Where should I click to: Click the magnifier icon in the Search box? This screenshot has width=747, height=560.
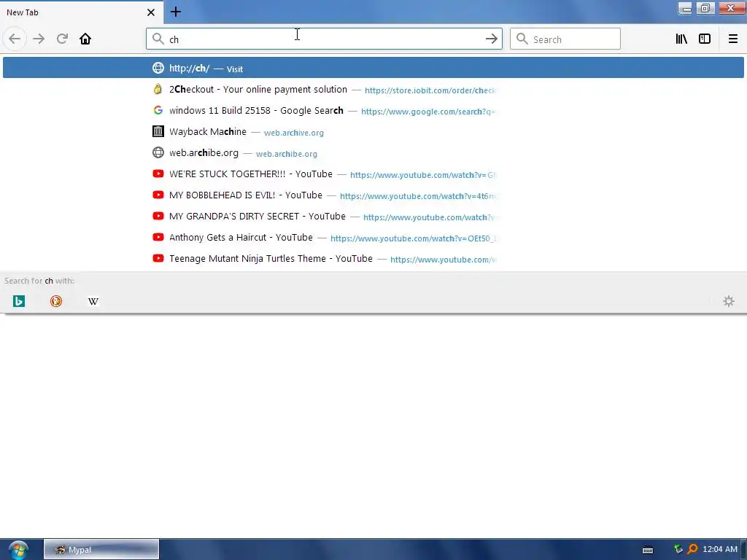tap(522, 39)
